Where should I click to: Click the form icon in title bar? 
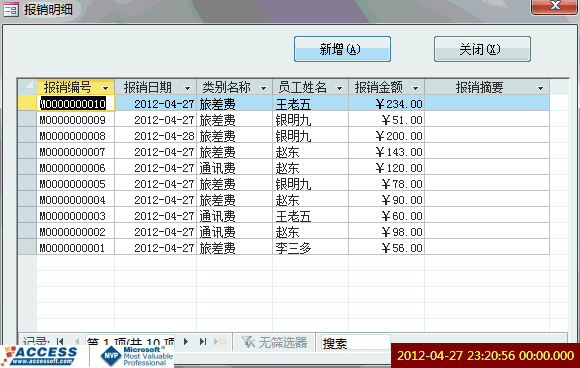pyautogui.click(x=11, y=9)
